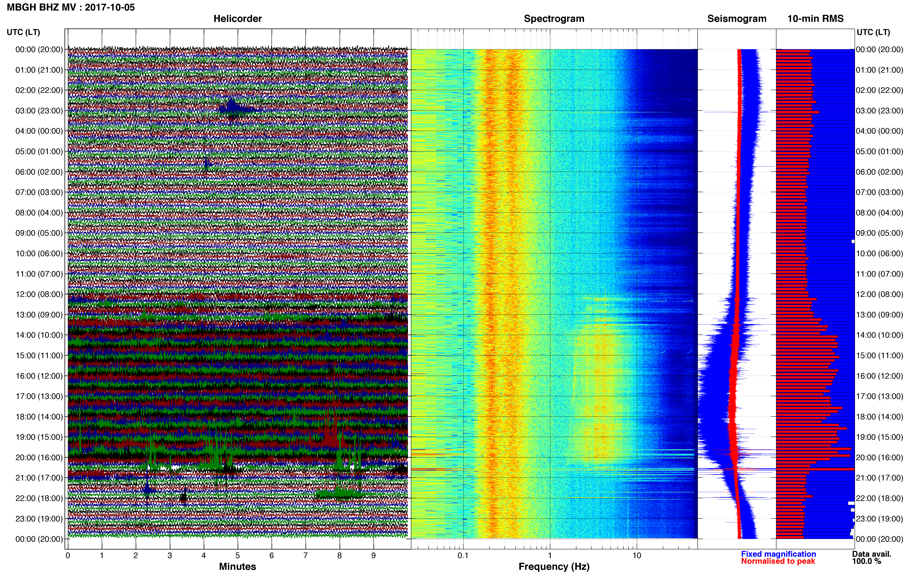Click the minute 9 tick label

373,555
